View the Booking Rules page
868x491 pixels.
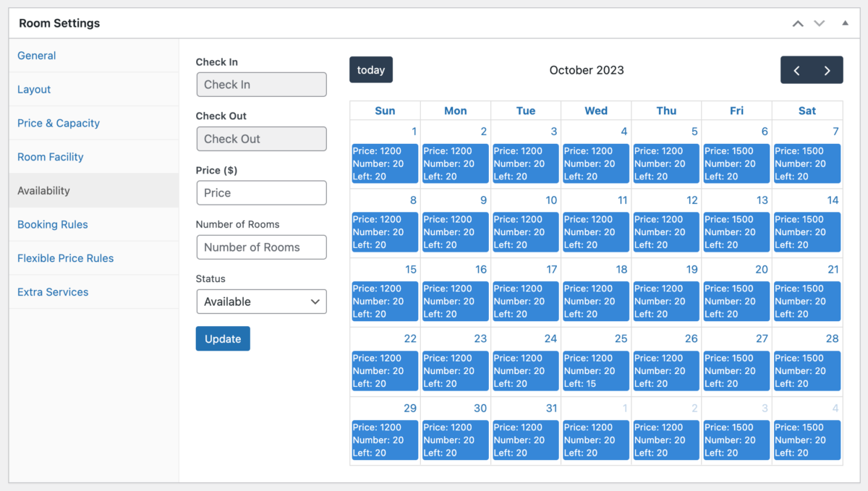[x=52, y=224]
